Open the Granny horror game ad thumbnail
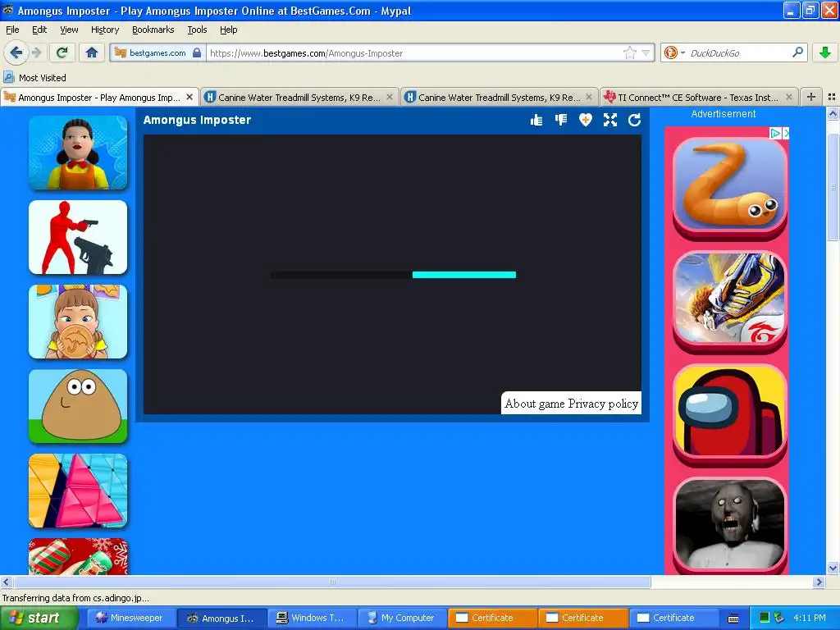The height and width of the screenshot is (630, 840). (x=729, y=525)
